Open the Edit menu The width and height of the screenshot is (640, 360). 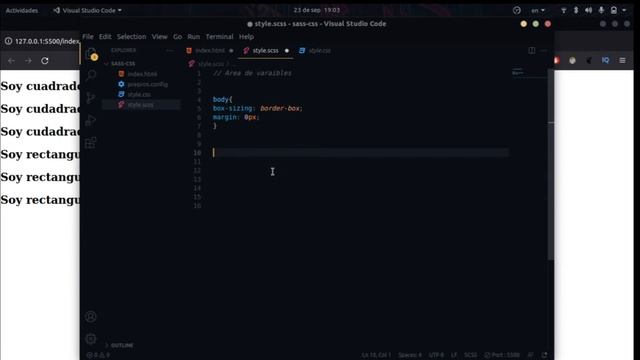105,37
